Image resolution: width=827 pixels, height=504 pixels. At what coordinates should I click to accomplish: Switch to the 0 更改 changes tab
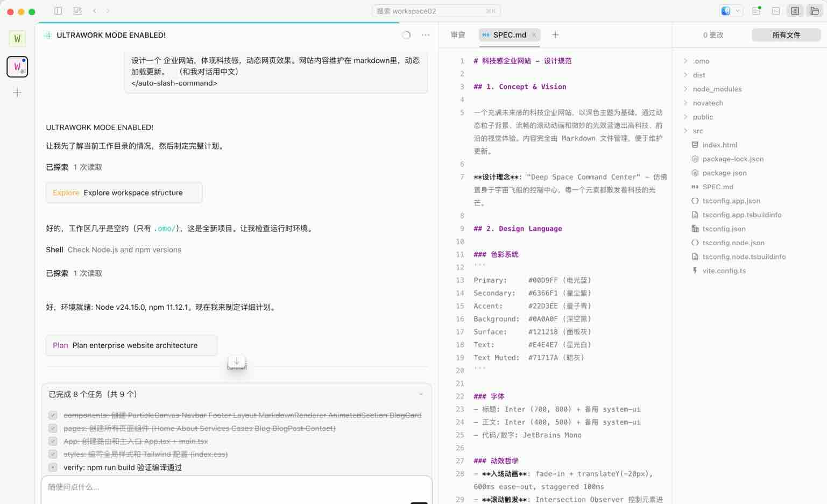coord(713,35)
